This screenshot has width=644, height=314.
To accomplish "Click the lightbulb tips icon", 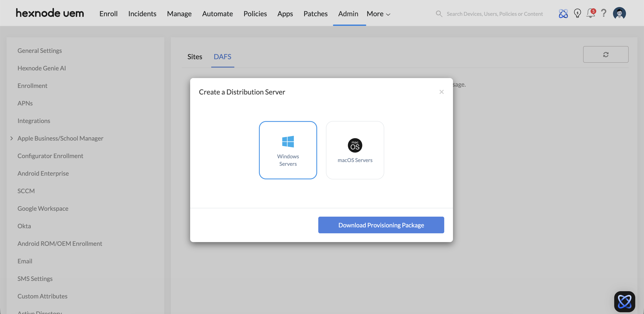I will tap(577, 14).
